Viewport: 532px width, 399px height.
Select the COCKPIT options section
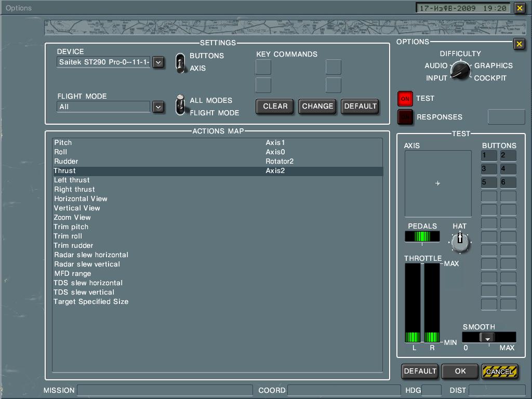tap(490, 78)
